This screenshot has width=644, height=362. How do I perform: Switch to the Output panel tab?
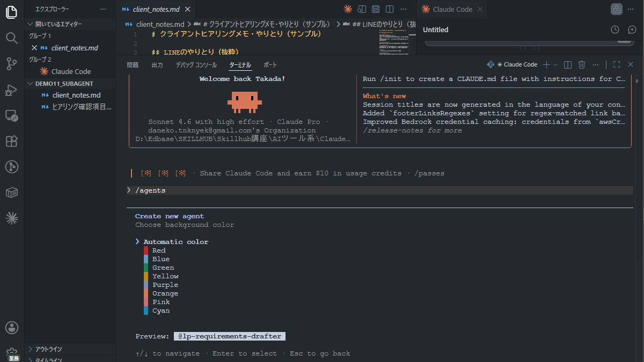[157, 65]
